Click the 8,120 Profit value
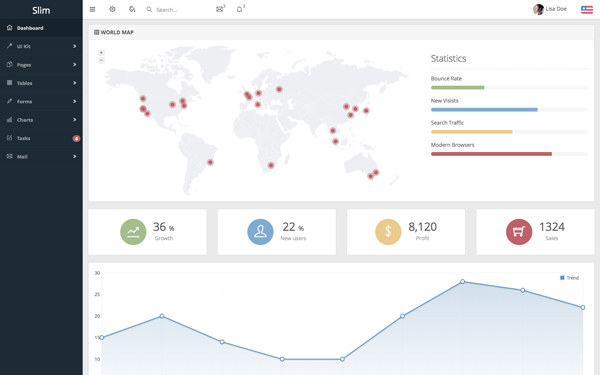The width and height of the screenshot is (600, 375). (x=422, y=227)
